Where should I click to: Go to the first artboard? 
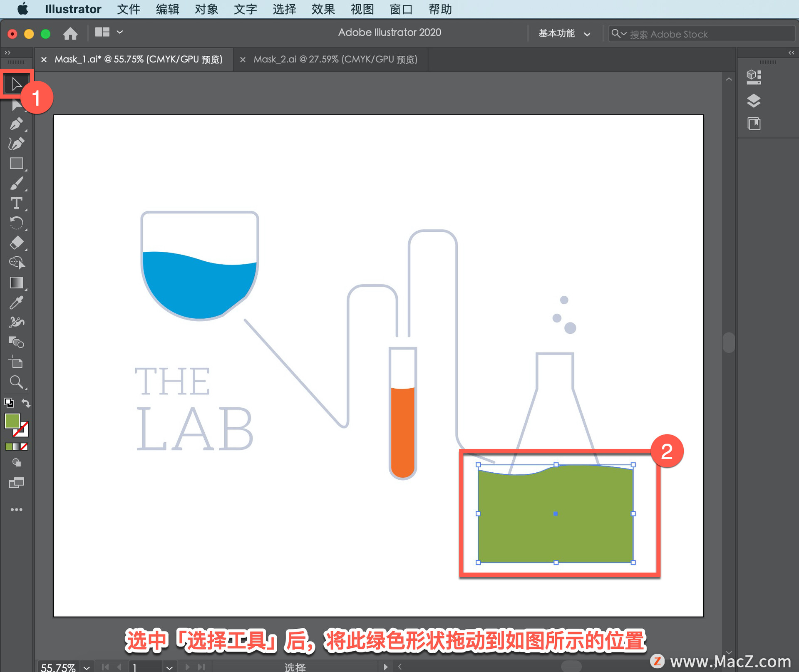tap(105, 667)
